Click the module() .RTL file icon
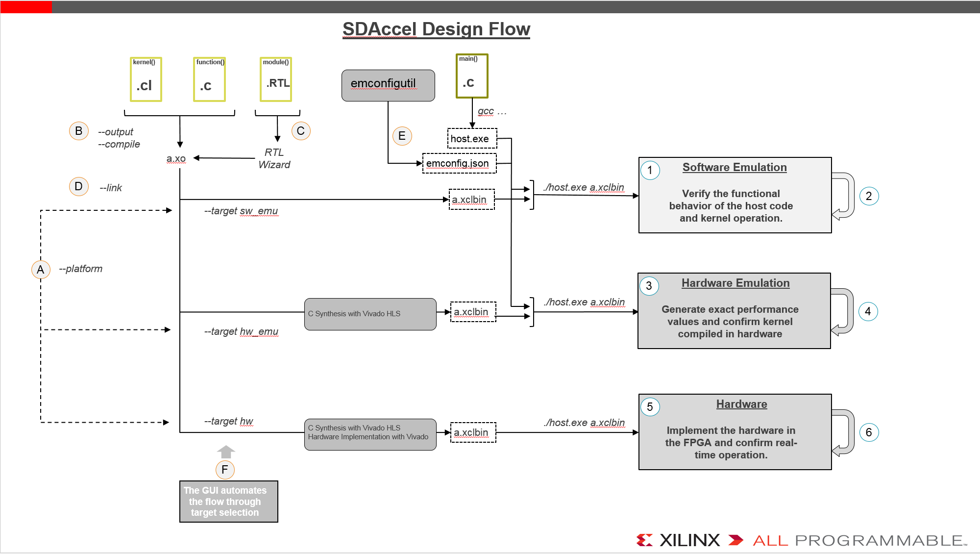This screenshot has width=980, height=554. coord(276,79)
